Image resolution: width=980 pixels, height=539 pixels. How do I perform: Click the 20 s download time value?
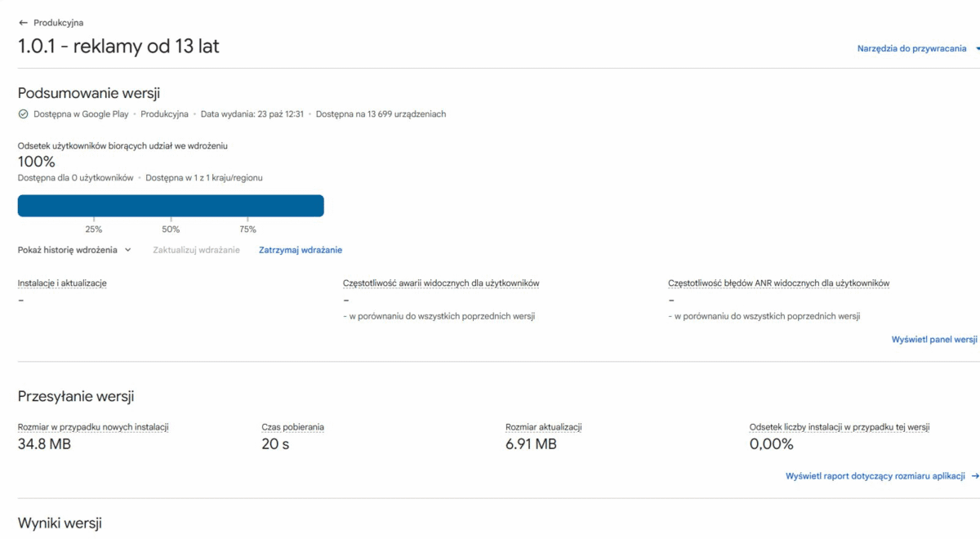coord(275,444)
